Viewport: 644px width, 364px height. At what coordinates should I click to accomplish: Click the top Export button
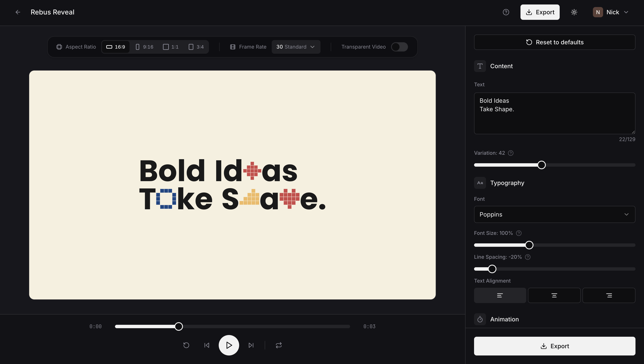tap(540, 12)
